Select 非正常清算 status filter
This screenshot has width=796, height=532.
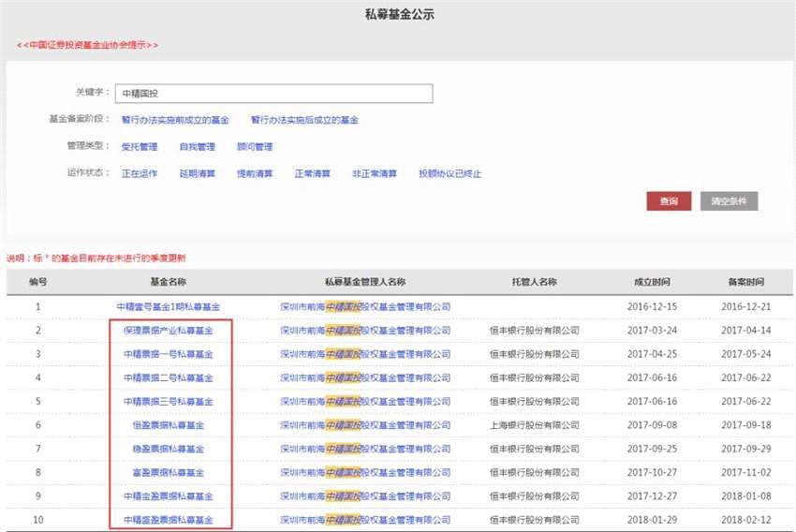pos(375,174)
